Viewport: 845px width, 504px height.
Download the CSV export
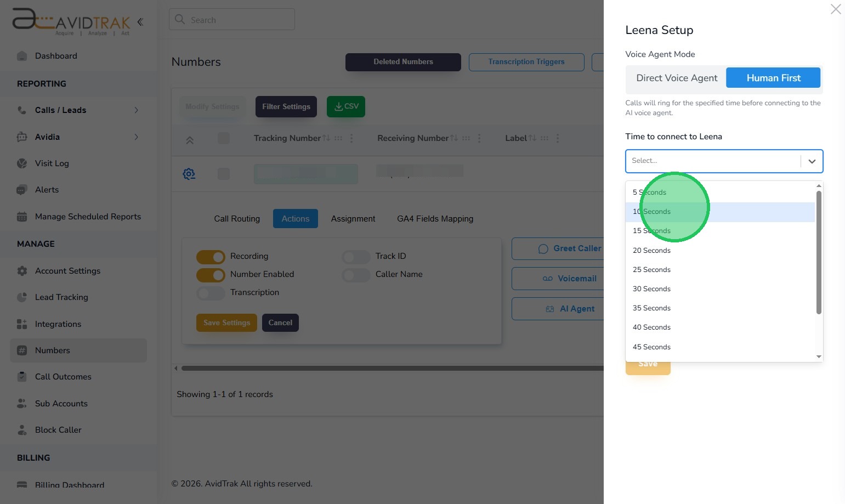(x=346, y=107)
